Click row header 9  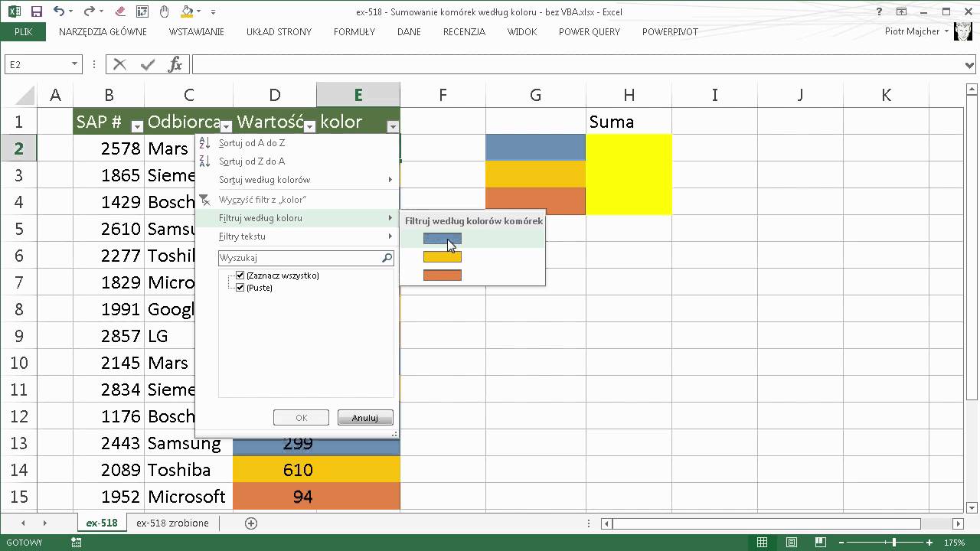tap(18, 336)
